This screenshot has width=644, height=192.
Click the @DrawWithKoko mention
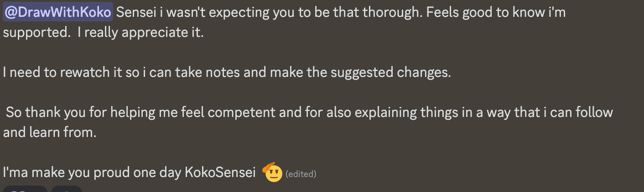click(57, 12)
